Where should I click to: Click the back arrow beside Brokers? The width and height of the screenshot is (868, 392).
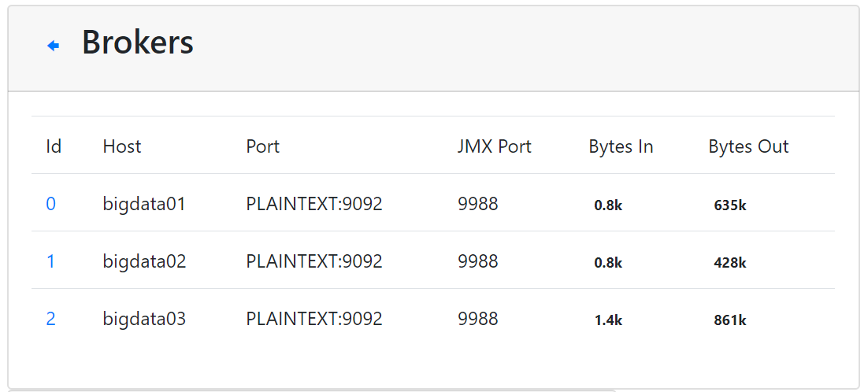[x=54, y=46]
